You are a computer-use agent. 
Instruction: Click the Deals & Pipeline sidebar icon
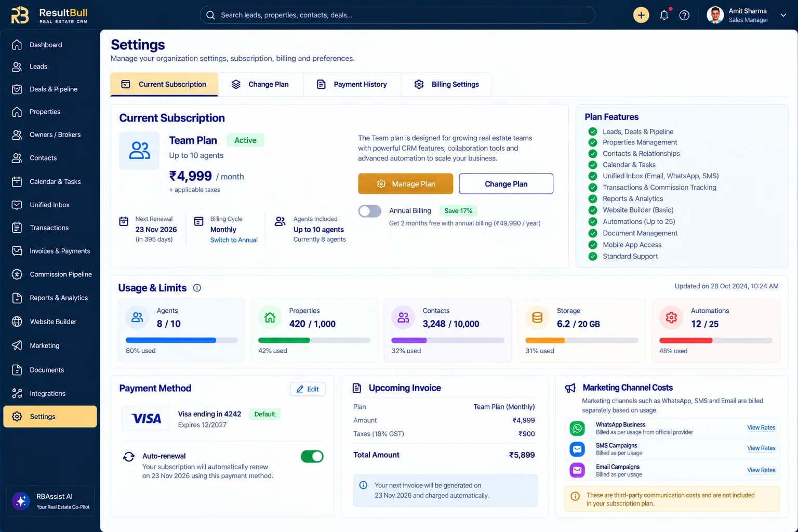coord(17,89)
